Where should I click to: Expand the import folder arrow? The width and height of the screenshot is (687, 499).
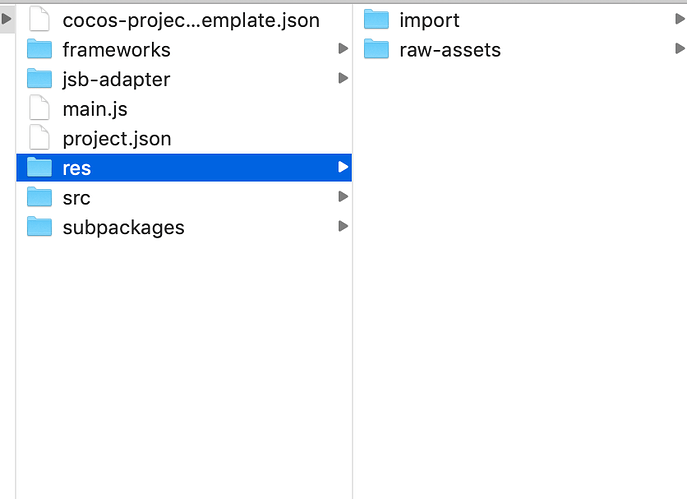(x=680, y=19)
